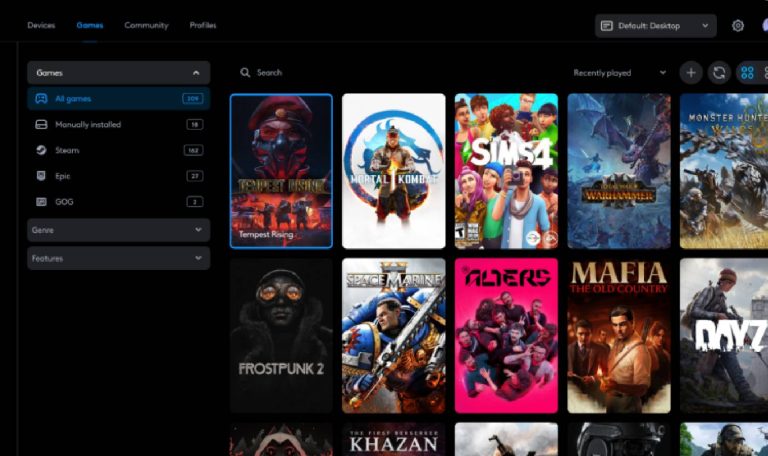
Task: Click the refresh library sync icon
Action: click(719, 72)
